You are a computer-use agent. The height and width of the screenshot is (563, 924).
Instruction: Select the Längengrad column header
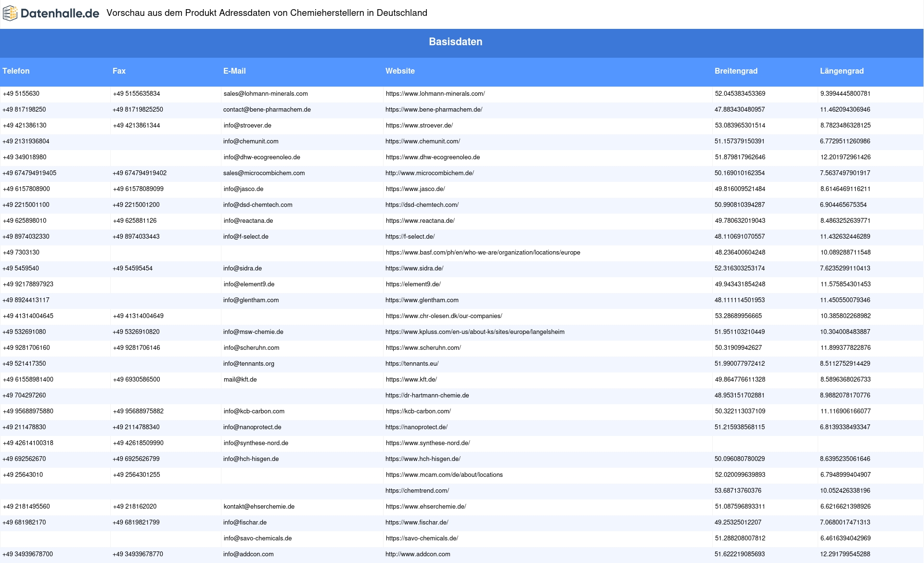pyautogui.click(x=842, y=71)
